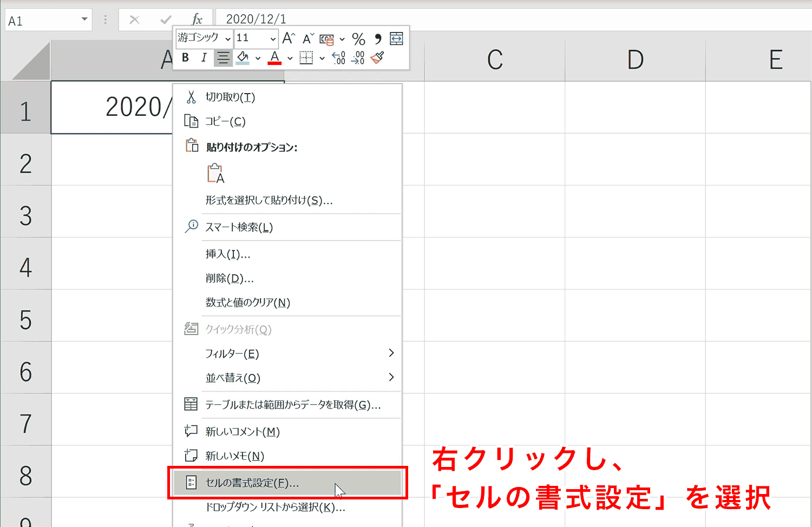Select cell A1 containing the date
The height and width of the screenshot is (527, 812).
click(112, 108)
